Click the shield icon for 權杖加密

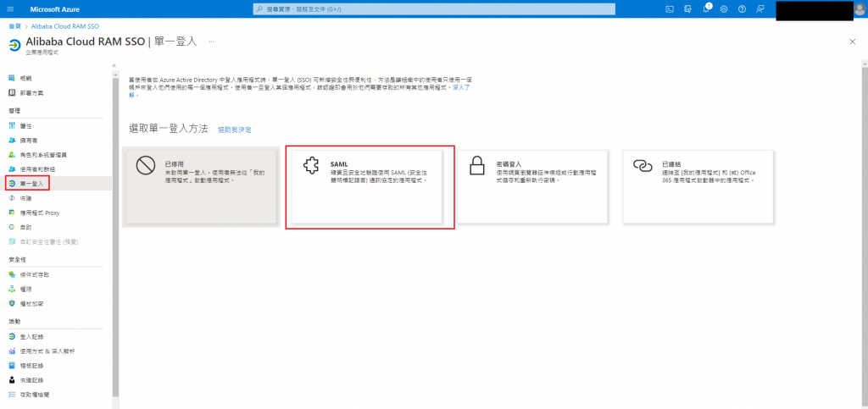pyautogui.click(x=12, y=303)
